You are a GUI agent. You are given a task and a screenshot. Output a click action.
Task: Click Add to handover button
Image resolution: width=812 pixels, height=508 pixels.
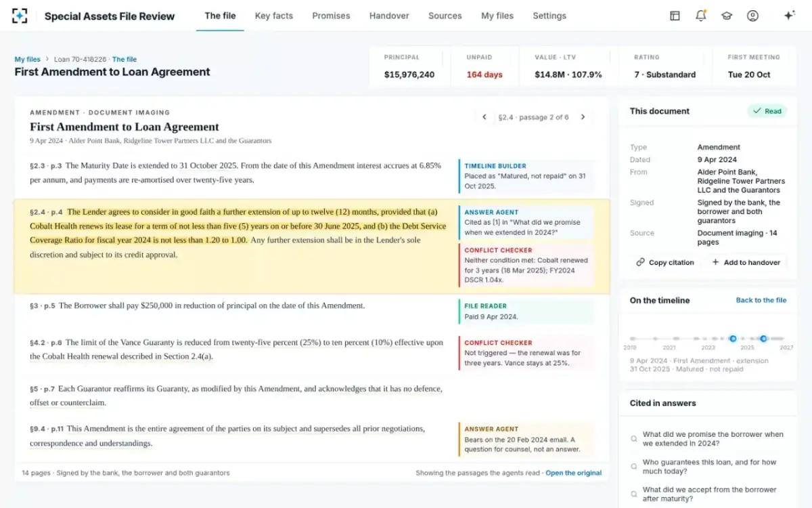746,262
